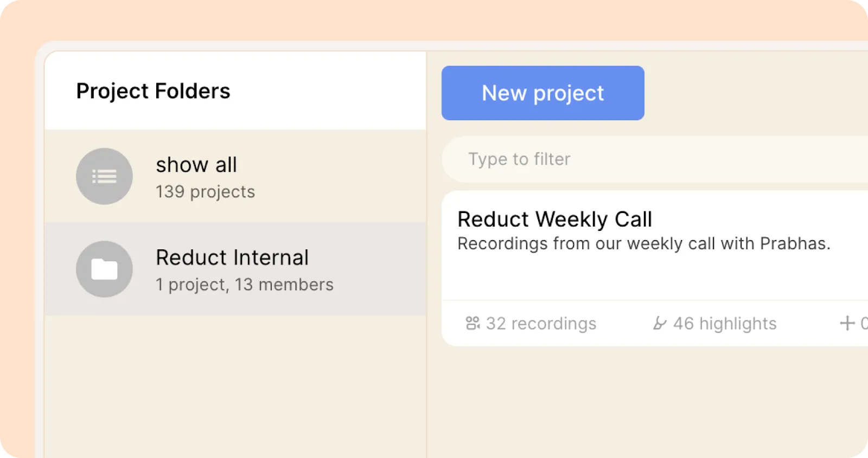Focus the Type to filter field
The image size is (868, 458).
click(651, 159)
